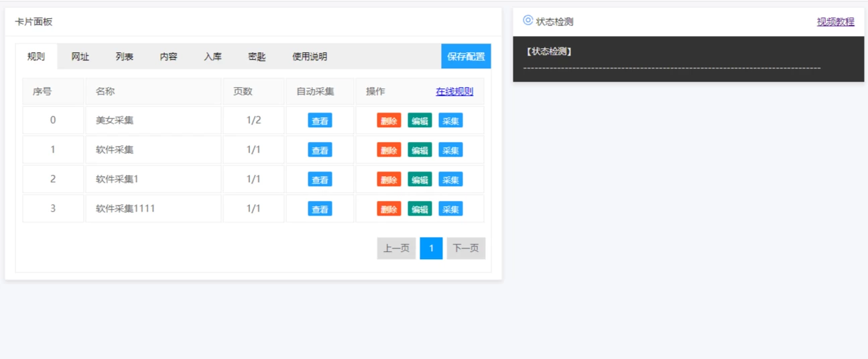Open the 密匙 tab
Screen dimensions: 868x359
257,56
